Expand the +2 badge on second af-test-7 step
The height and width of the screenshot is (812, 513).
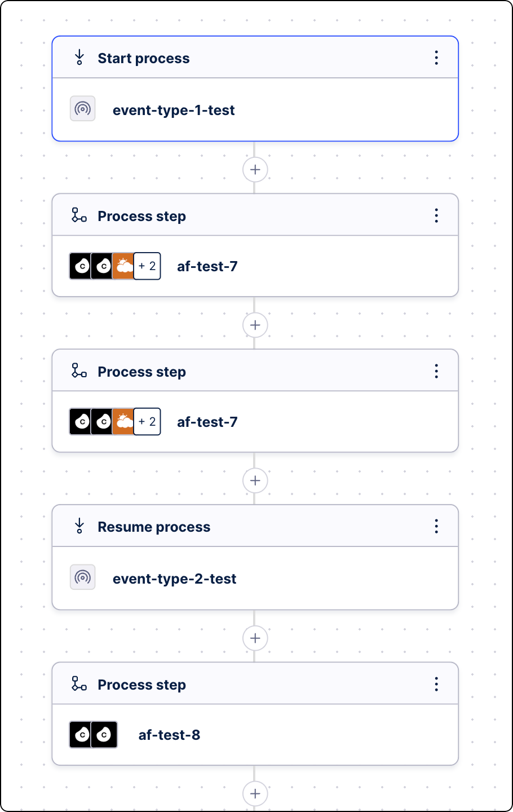point(147,421)
